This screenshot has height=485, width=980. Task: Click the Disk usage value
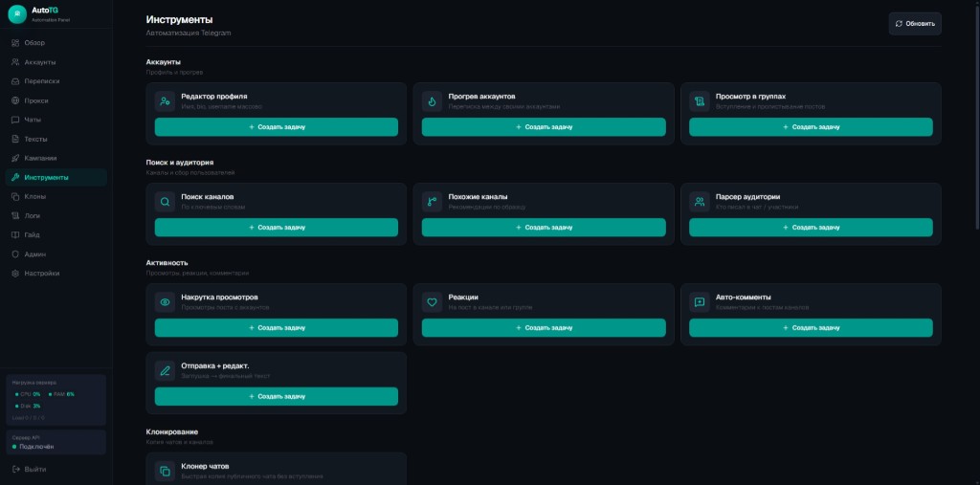pos(36,407)
